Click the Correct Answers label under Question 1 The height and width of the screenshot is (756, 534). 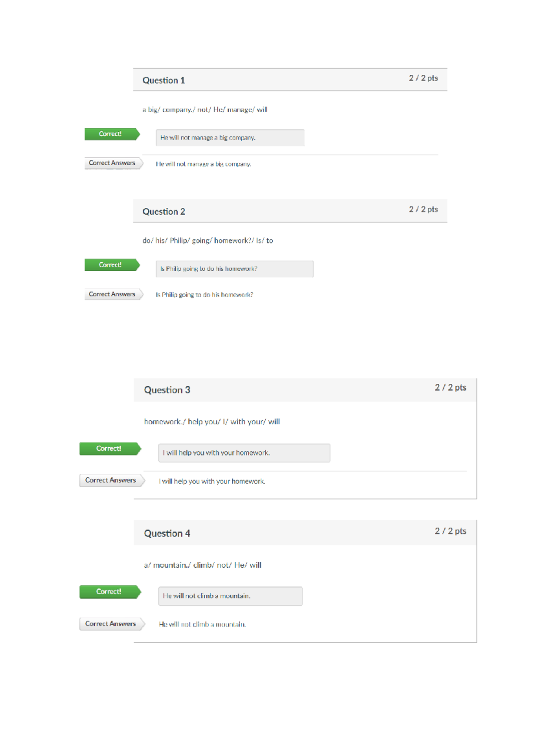(x=113, y=163)
